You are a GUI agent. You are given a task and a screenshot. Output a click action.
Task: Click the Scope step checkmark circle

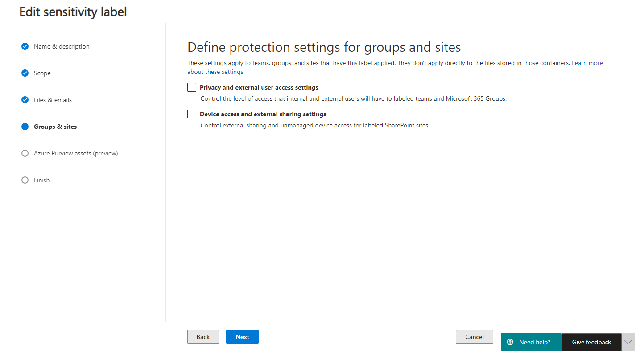click(25, 73)
